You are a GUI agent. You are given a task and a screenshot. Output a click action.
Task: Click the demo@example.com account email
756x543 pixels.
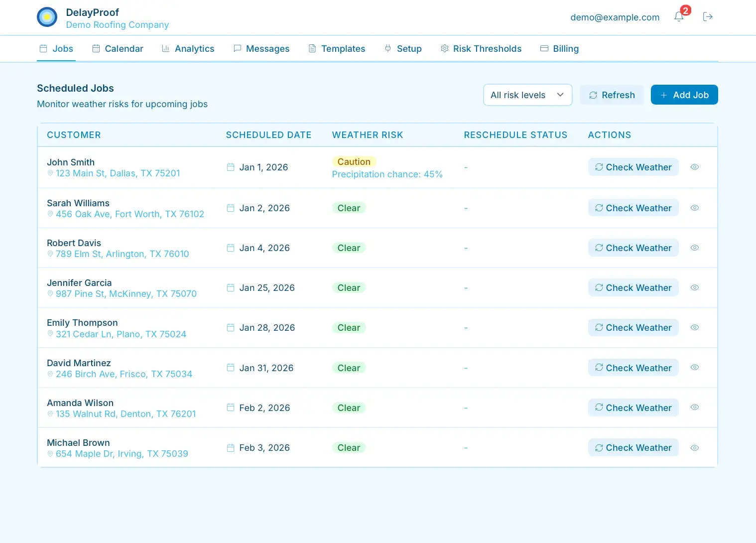coord(615,17)
